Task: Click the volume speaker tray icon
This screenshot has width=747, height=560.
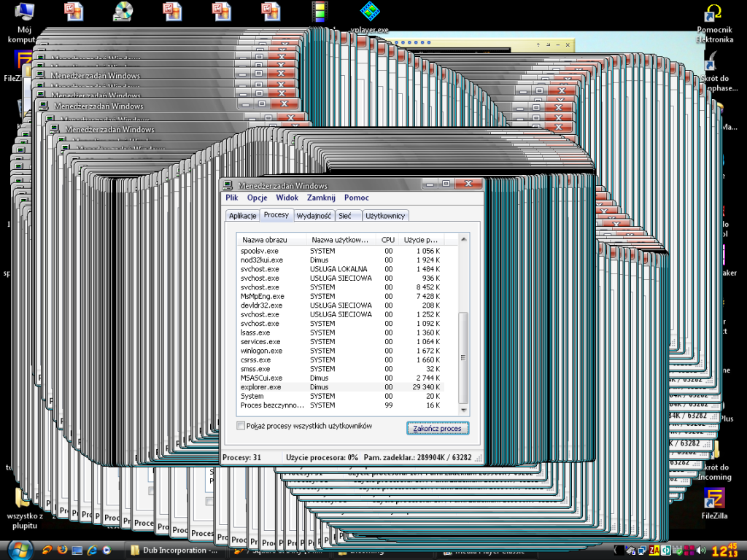Action: 700,550
